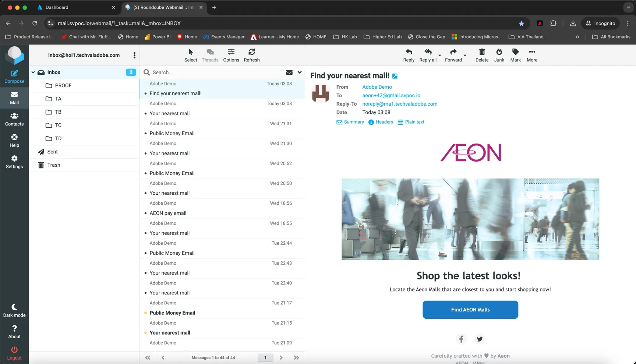This screenshot has height=364, width=636.
Task: View message Headers link
Action: pos(381,122)
